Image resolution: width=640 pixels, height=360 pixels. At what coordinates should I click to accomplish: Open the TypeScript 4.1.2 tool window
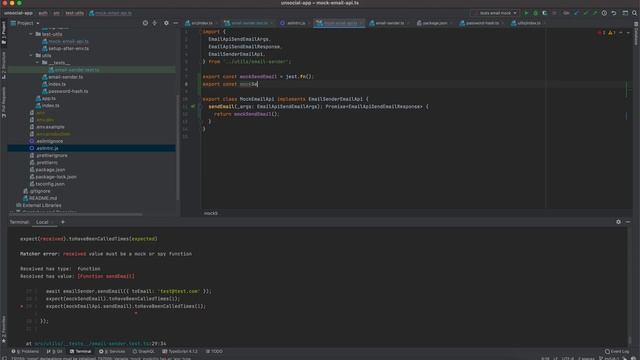point(180,351)
